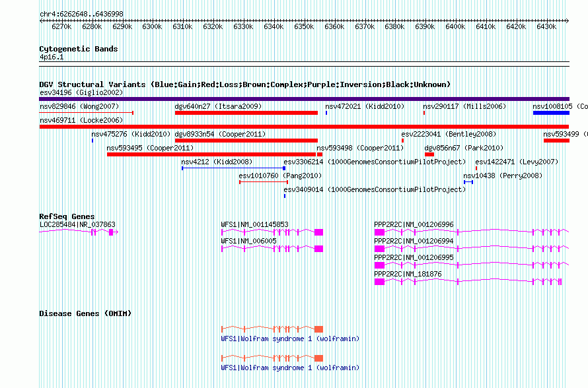This screenshot has width=588, height=388.
Task: Open the nsv4212 (Kidd2008) variant label
Action: click(x=217, y=162)
